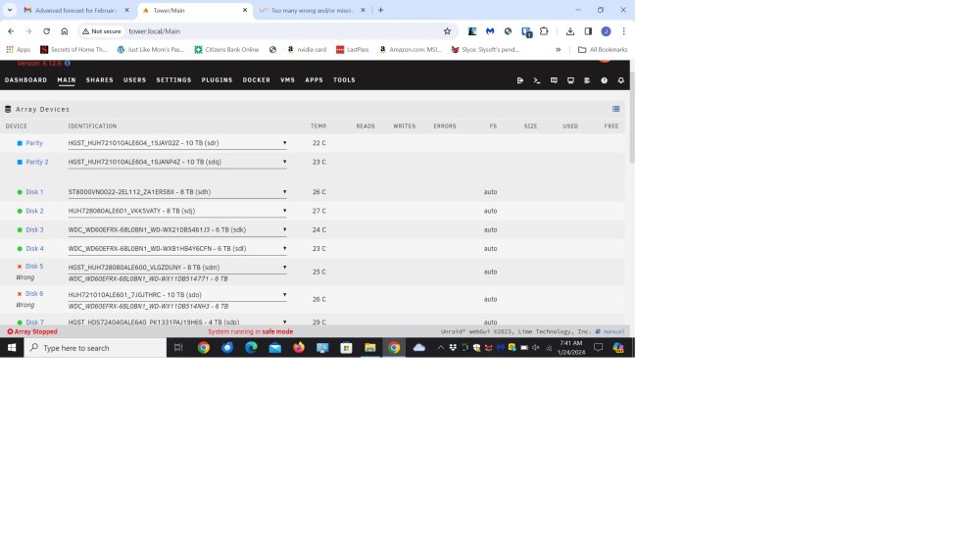
Task: Expand the hidden bookmarks overflow chevron
Action: coord(559,49)
